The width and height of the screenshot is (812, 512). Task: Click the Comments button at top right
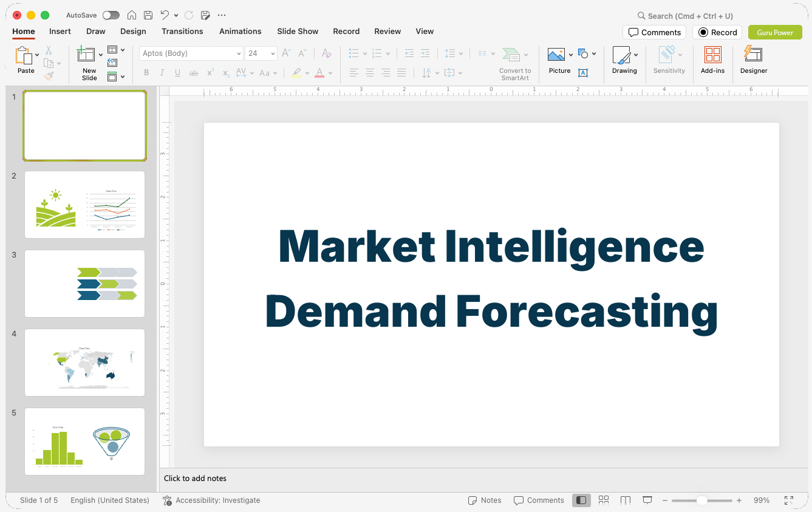click(x=655, y=32)
